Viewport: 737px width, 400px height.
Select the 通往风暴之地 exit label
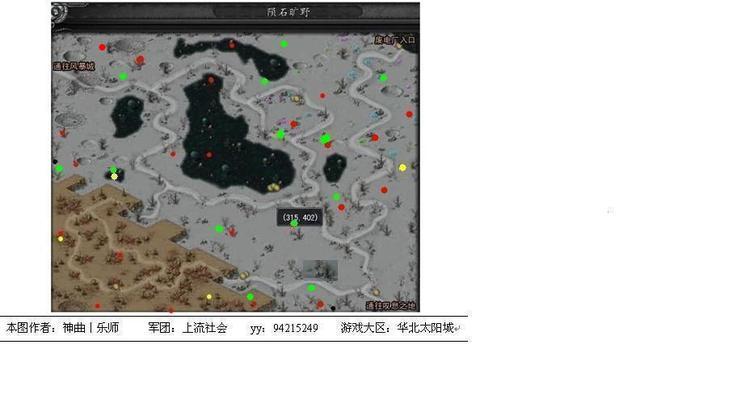pyautogui.click(x=391, y=306)
